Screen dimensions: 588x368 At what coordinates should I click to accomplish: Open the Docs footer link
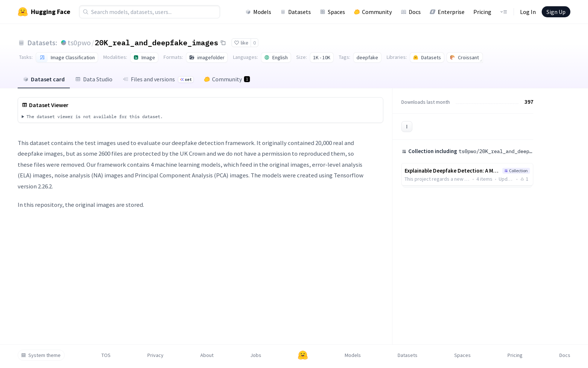[x=565, y=355]
